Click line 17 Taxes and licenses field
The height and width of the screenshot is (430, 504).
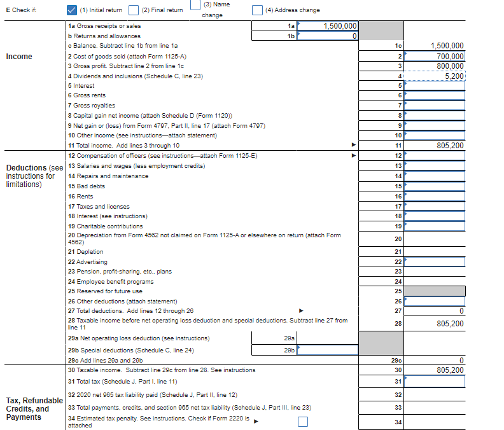pyautogui.click(x=434, y=206)
